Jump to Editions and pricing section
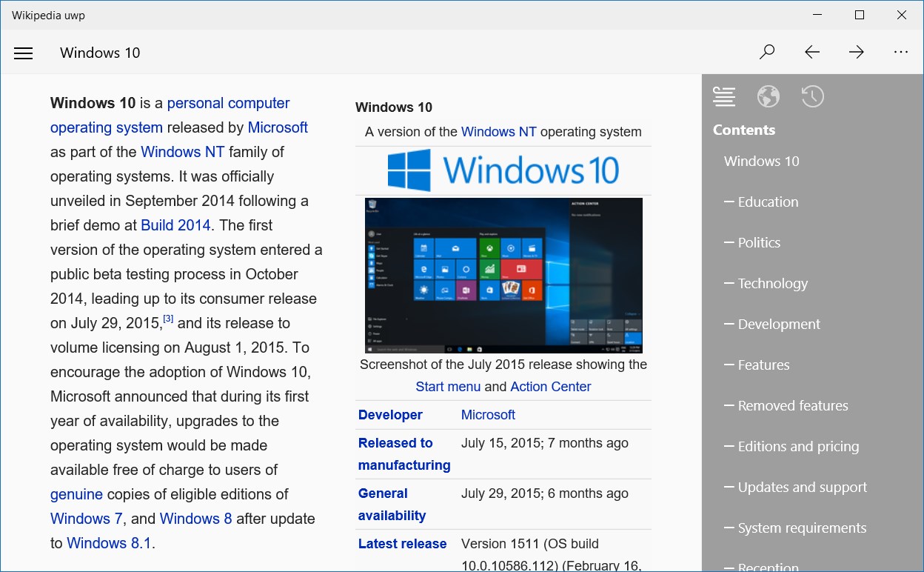The height and width of the screenshot is (572, 924). pyautogui.click(x=791, y=446)
